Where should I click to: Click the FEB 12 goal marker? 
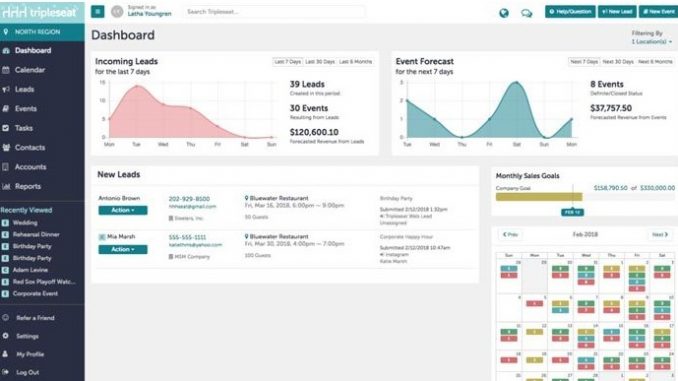[572, 212]
